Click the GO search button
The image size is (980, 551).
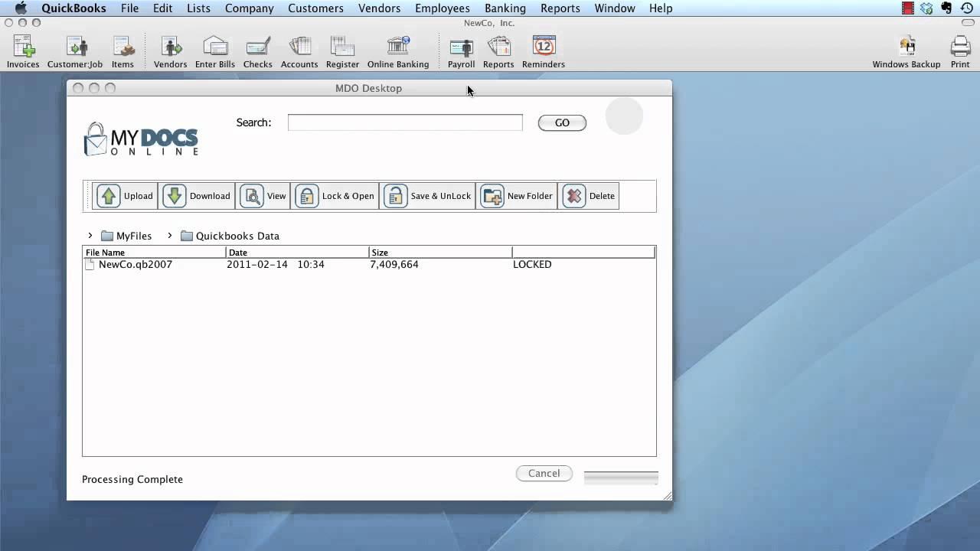click(562, 122)
